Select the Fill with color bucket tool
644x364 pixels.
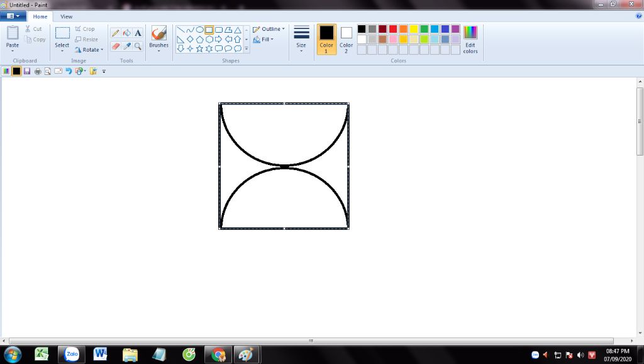127,33
